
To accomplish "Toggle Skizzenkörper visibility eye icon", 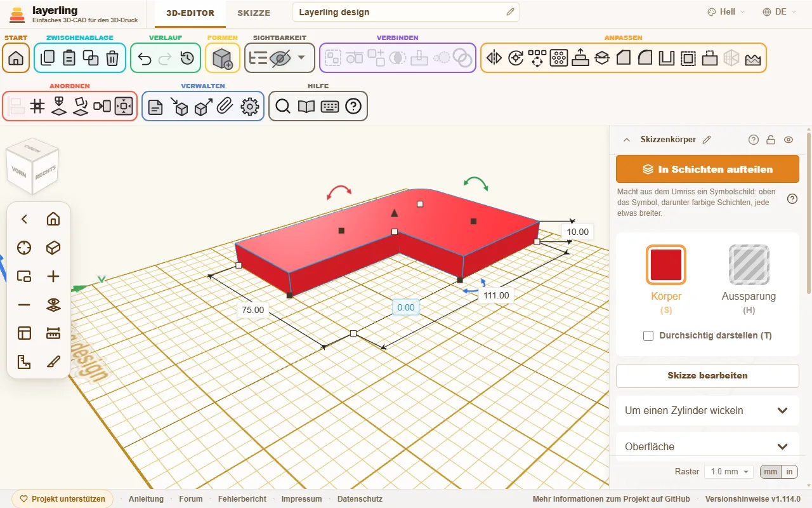I will pos(789,140).
